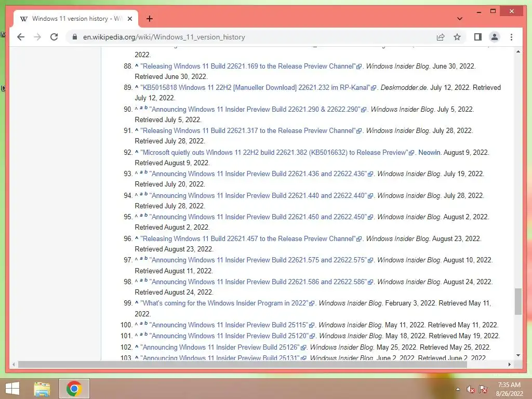This screenshot has width=532, height=399.
Task: Jump up via caret on reference 99
Action: 137,302
